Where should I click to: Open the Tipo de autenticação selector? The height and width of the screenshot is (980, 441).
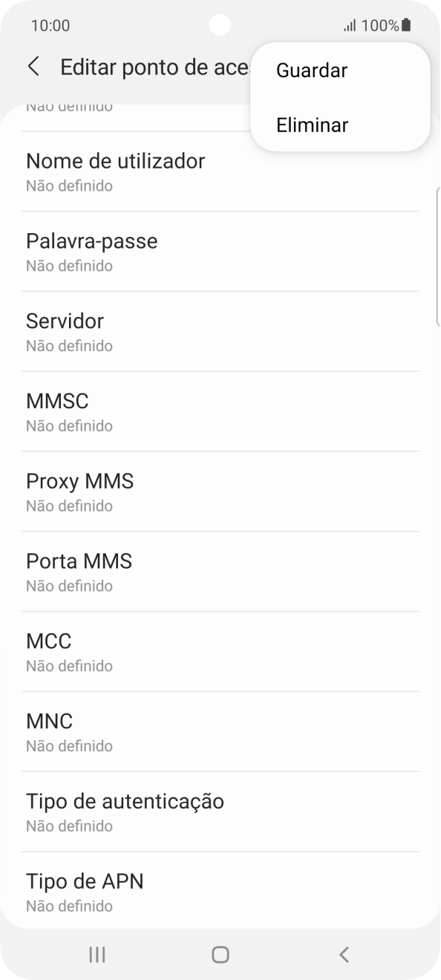coord(125,811)
